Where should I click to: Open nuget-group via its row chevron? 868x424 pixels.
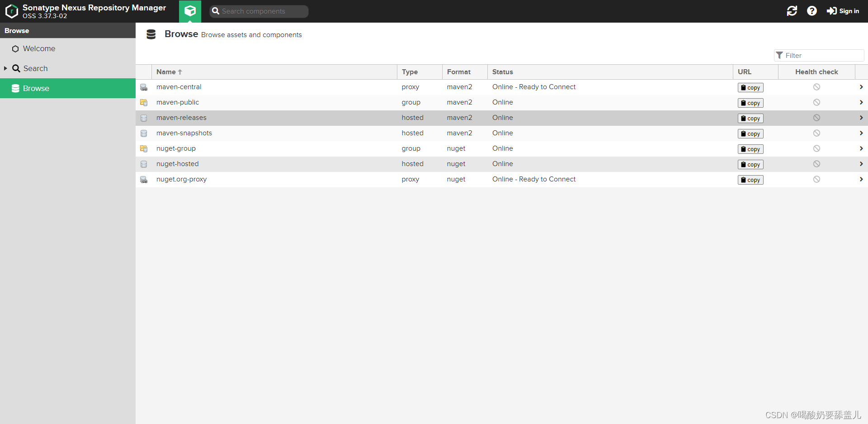(x=861, y=148)
